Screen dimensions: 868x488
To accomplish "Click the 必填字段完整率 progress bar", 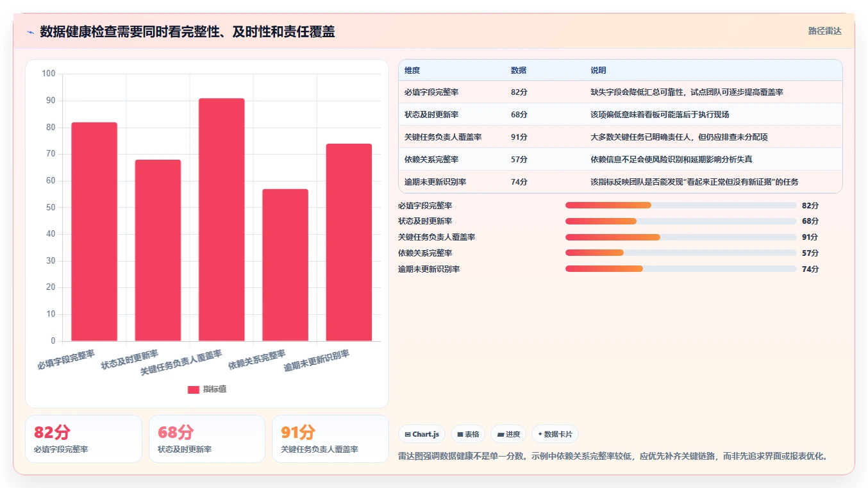I will click(681, 205).
